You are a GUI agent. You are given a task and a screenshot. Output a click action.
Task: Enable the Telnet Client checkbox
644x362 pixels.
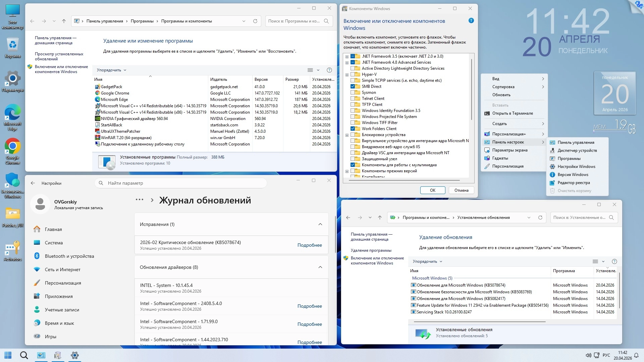click(353, 99)
